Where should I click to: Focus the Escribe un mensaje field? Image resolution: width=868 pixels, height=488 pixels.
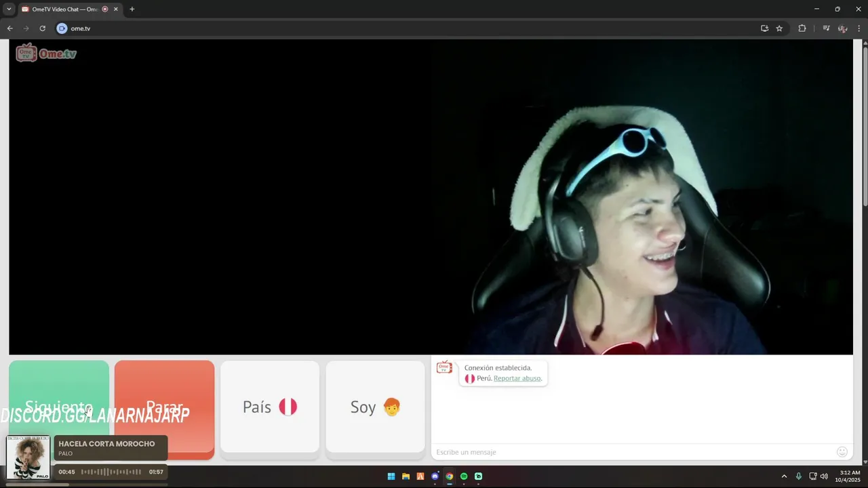[x=634, y=452]
